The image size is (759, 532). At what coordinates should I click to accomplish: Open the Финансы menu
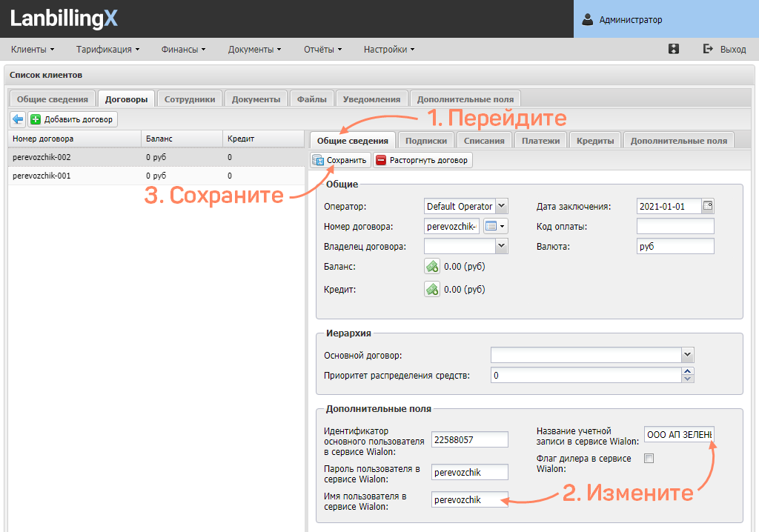pyautogui.click(x=184, y=50)
